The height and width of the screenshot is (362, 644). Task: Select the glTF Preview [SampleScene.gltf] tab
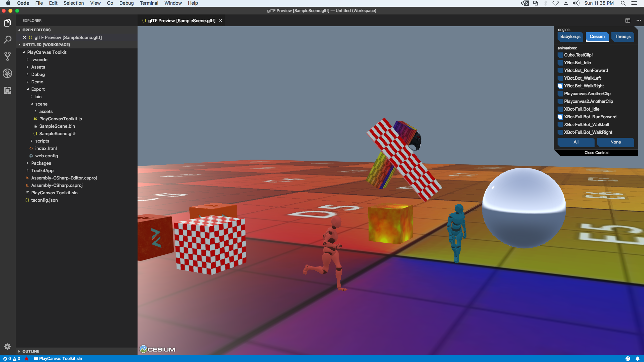click(182, 21)
